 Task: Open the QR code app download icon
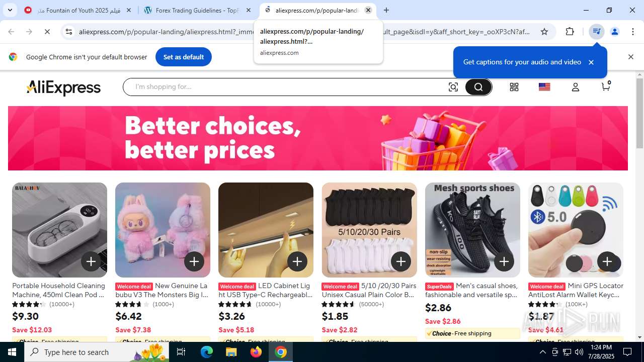[x=514, y=87]
